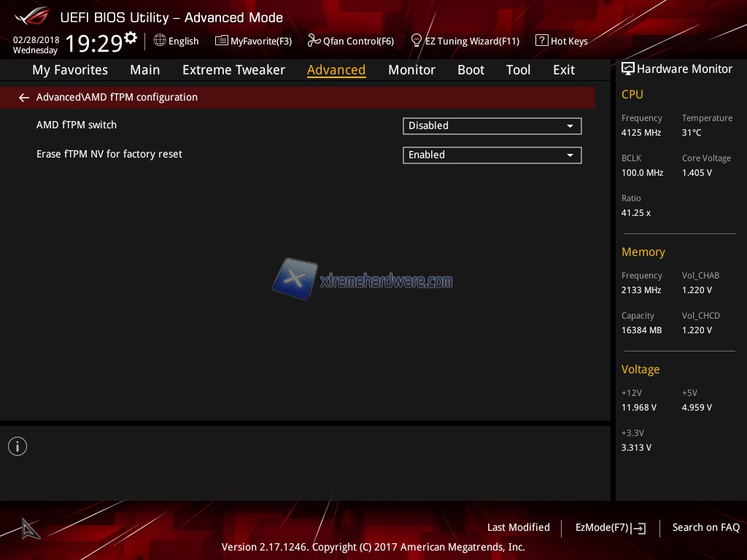
Task: Open Search on FAQ link
Action: pos(705,527)
